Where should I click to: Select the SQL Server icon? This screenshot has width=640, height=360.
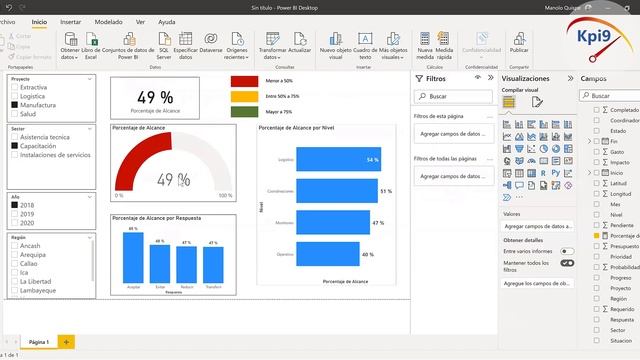coord(164,39)
